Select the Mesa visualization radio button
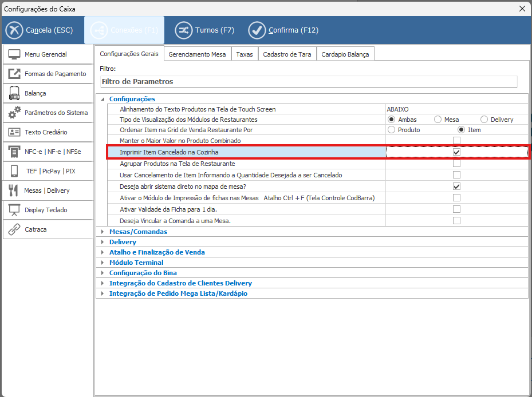This screenshot has height=397, width=532. click(438, 120)
